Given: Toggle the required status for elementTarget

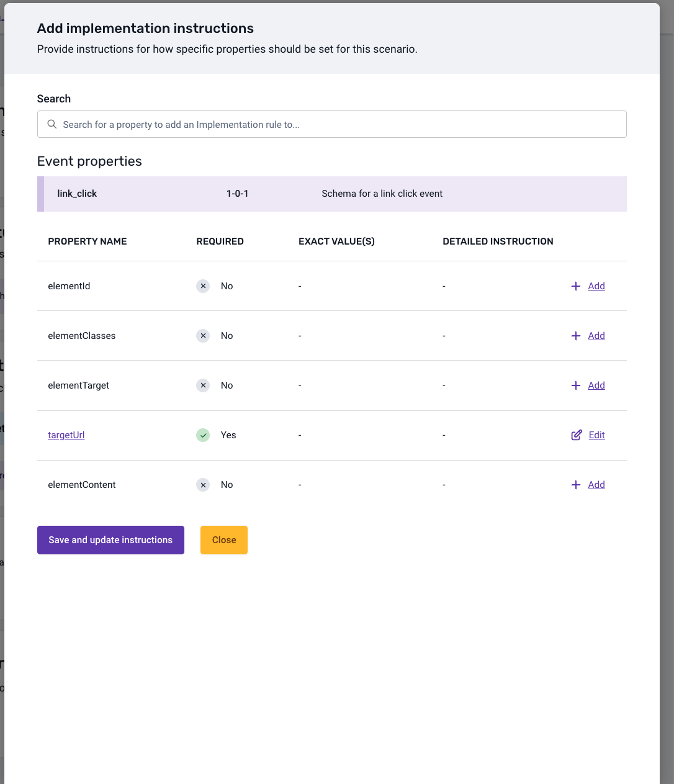Looking at the screenshot, I should 203,385.
